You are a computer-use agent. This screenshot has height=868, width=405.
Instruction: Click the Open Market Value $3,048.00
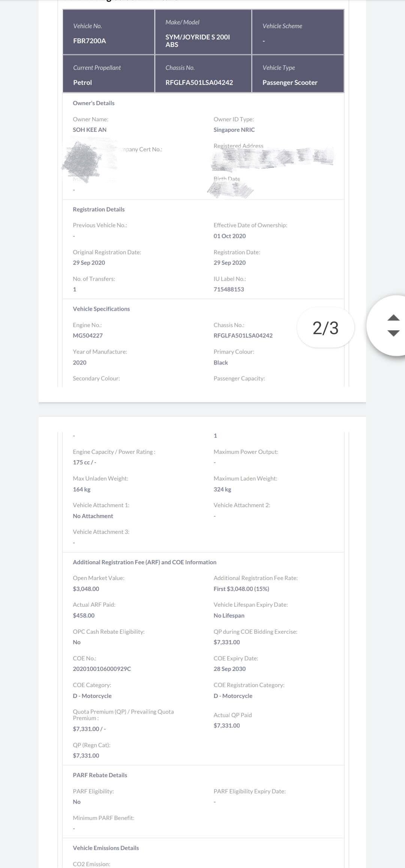pos(86,589)
